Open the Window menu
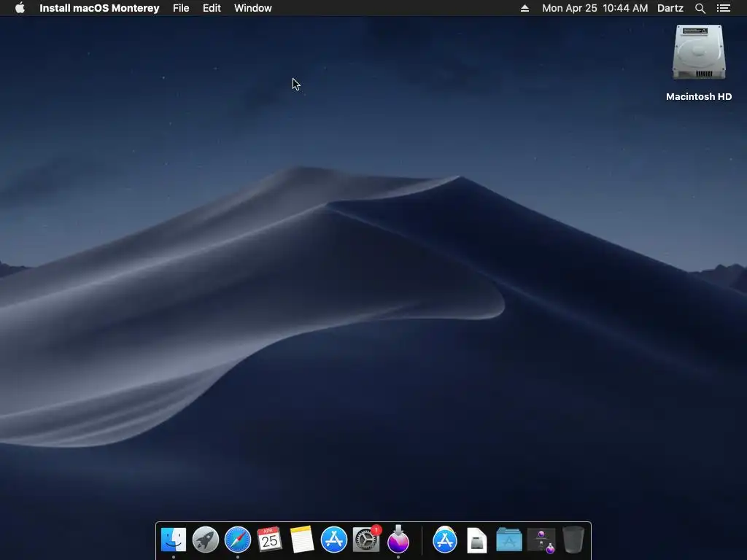Image resolution: width=747 pixels, height=560 pixels. (x=253, y=8)
